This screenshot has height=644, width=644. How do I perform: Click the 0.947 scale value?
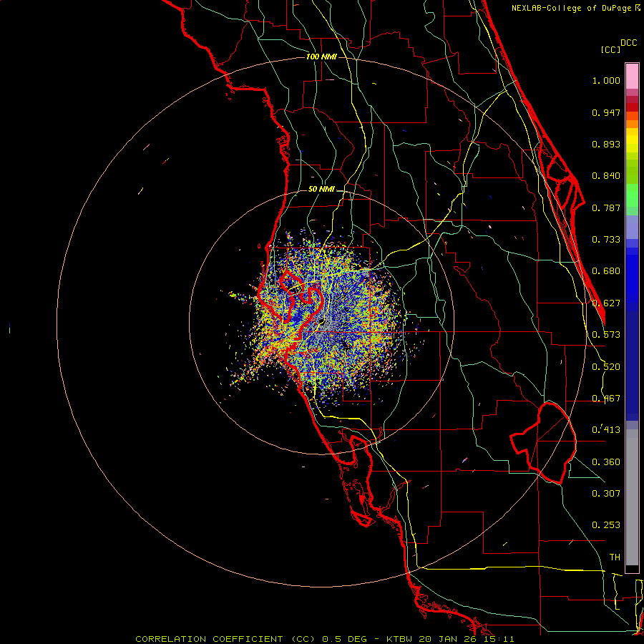point(606,112)
